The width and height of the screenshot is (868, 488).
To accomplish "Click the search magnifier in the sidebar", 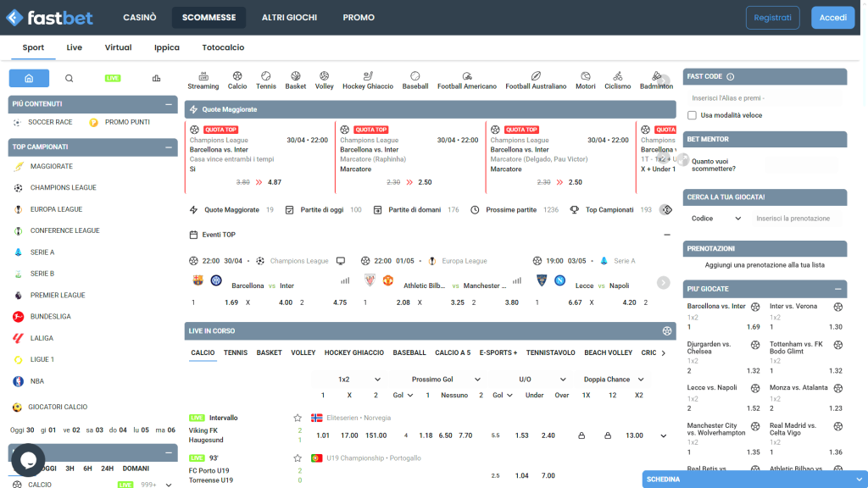I will click(x=69, y=76).
